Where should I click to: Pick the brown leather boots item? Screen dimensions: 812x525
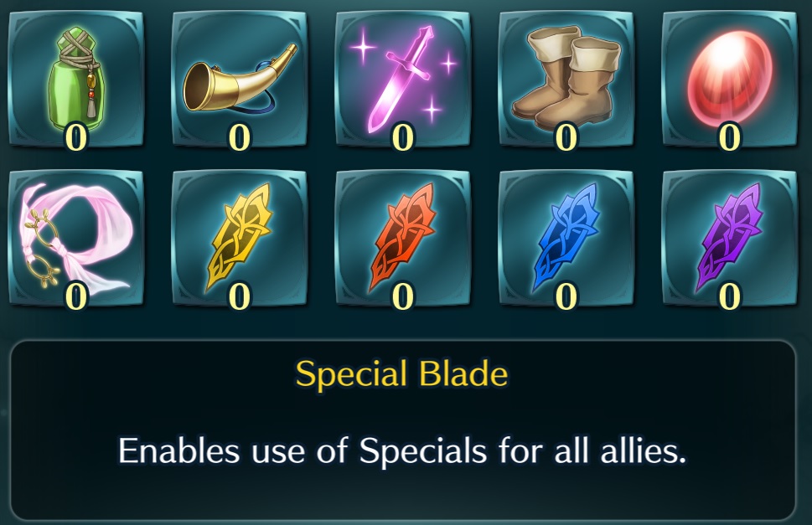(x=566, y=78)
